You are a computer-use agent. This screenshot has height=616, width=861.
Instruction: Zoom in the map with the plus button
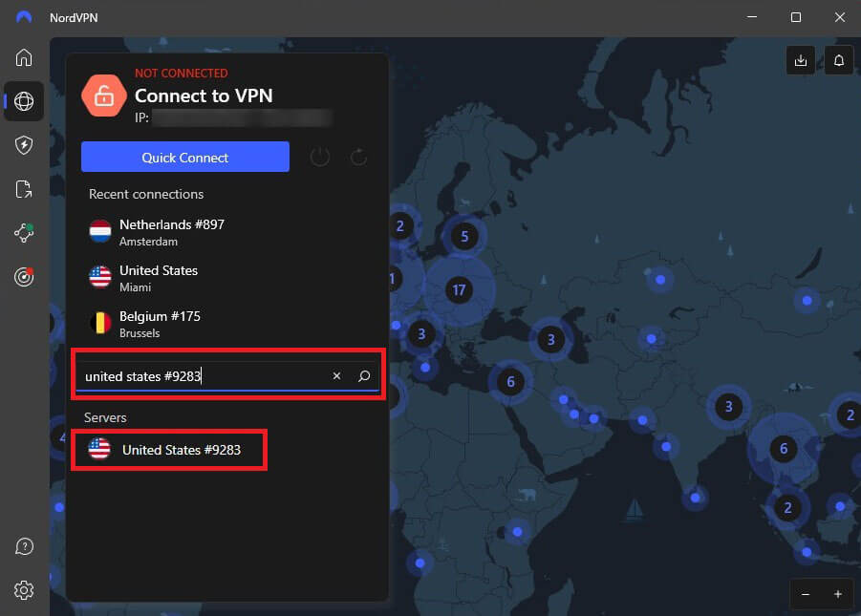pos(838,594)
